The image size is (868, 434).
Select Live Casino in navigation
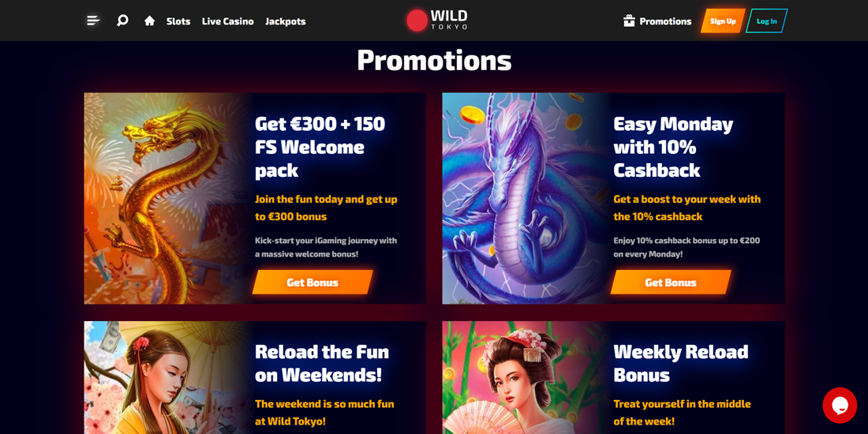(x=227, y=21)
